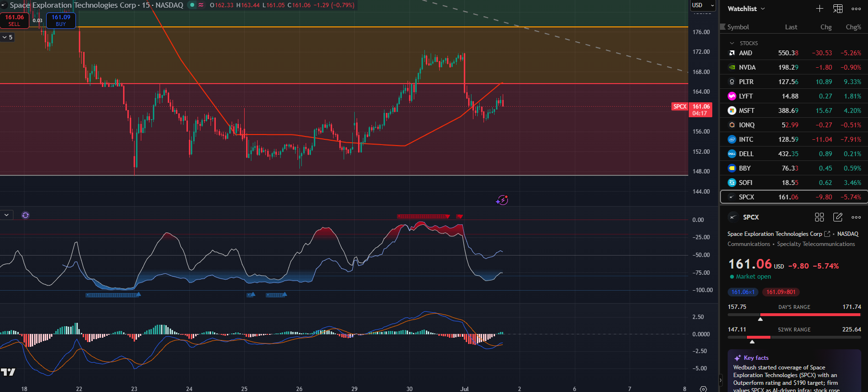The height and width of the screenshot is (392, 868).
Task: Click the 15 minute interval in chart title
Action: point(146,5)
